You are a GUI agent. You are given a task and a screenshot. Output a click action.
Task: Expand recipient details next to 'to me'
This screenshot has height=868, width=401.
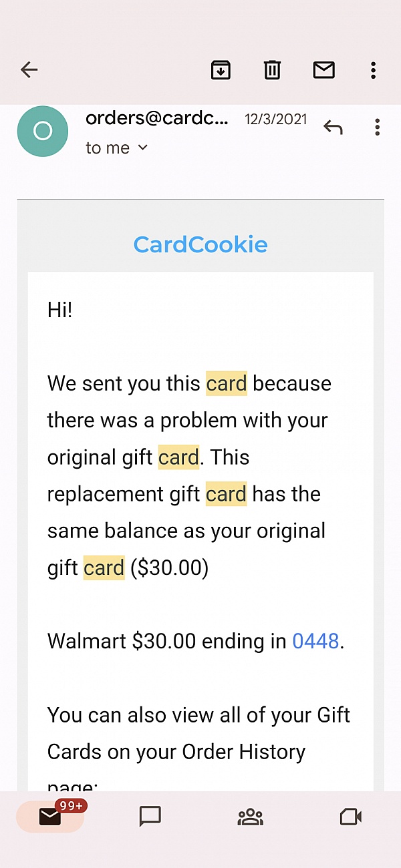coord(142,148)
